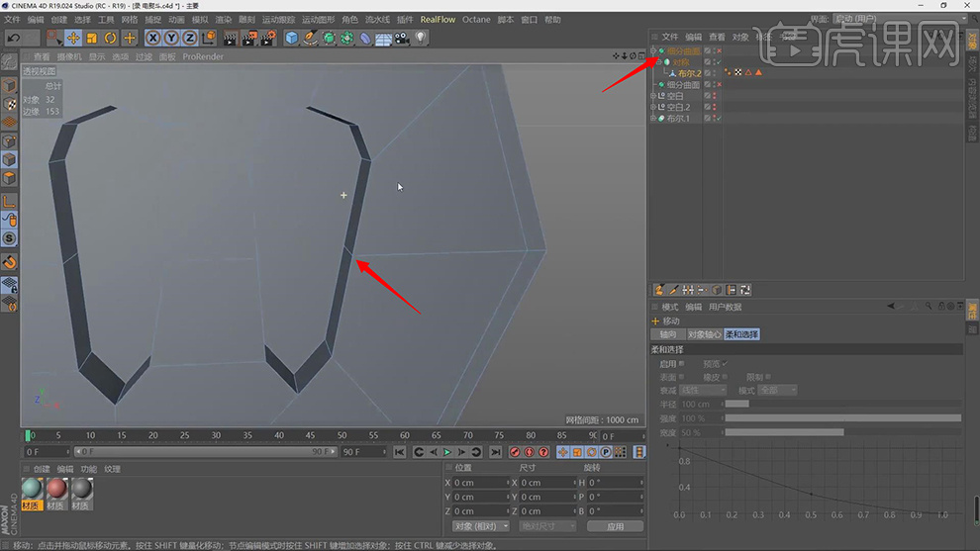Switch to the 对象轴心 tab
Screen dimensions: 980x551
click(x=704, y=334)
